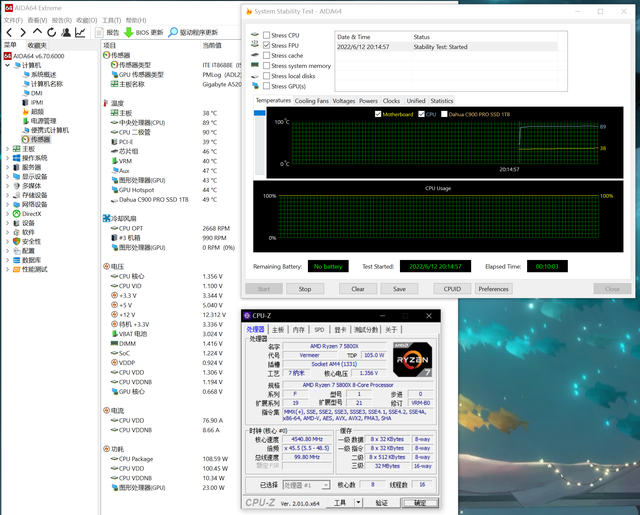Uncheck the Stress FPU checkbox
Screen dimensions: 640x515
[x=266, y=46]
